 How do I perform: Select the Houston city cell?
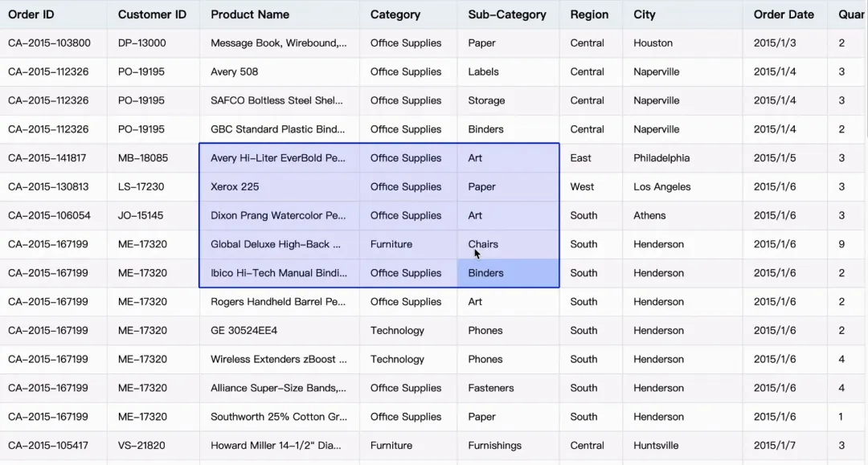point(653,43)
